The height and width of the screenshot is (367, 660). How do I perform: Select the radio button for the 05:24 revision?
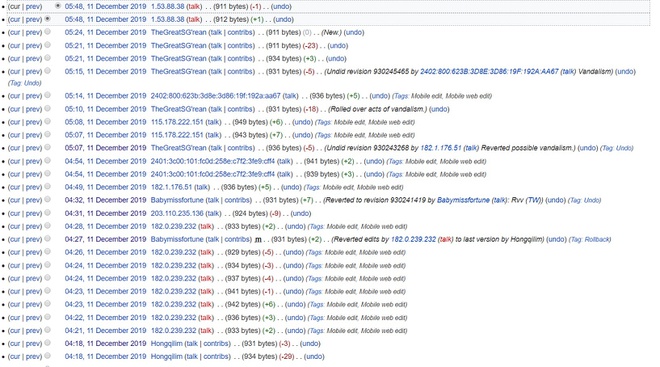pos(48,32)
